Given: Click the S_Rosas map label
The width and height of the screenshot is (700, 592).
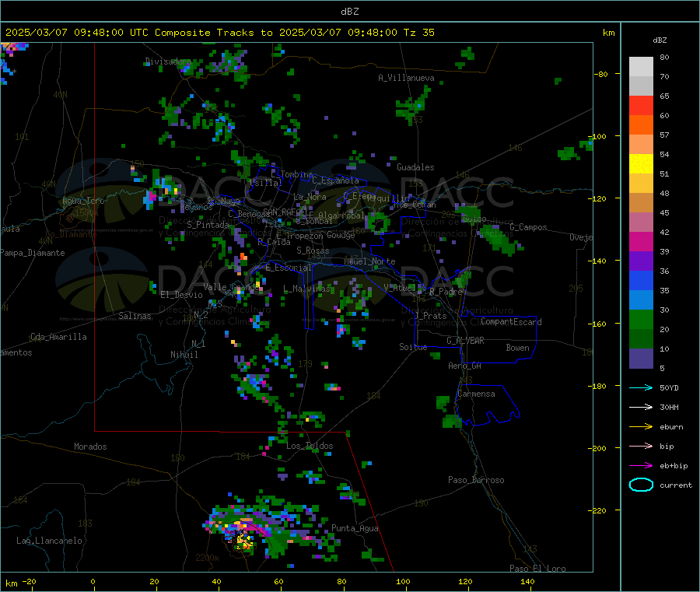Looking at the screenshot, I should click(x=313, y=250).
